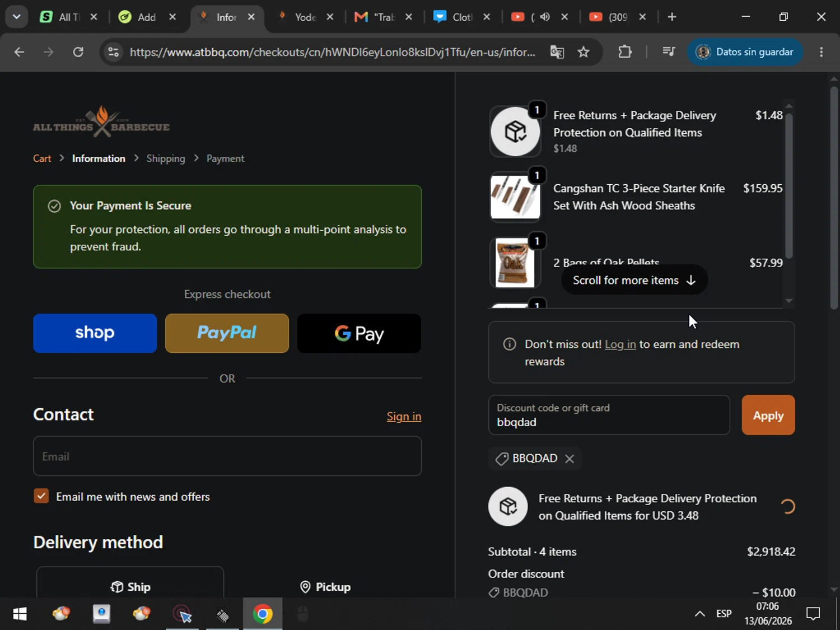This screenshot has width=840, height=630.
Task: Go back to Cart breadcrumb
Action: (x=42, y=158)
